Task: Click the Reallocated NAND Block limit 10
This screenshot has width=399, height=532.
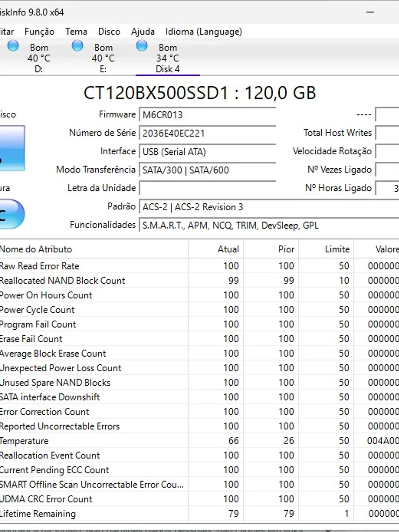Action: click(x=344, y=280)
